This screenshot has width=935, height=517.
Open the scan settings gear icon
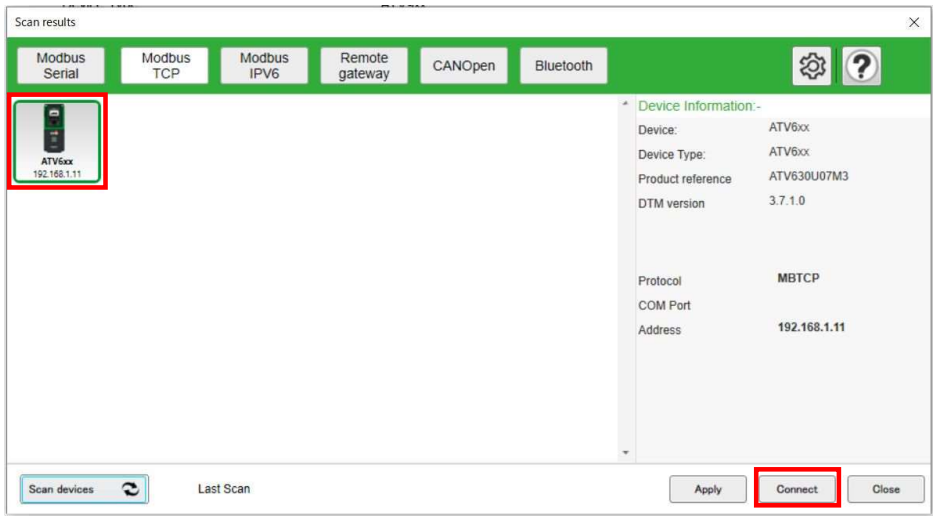pyautogui.click(x=811, y=66)
